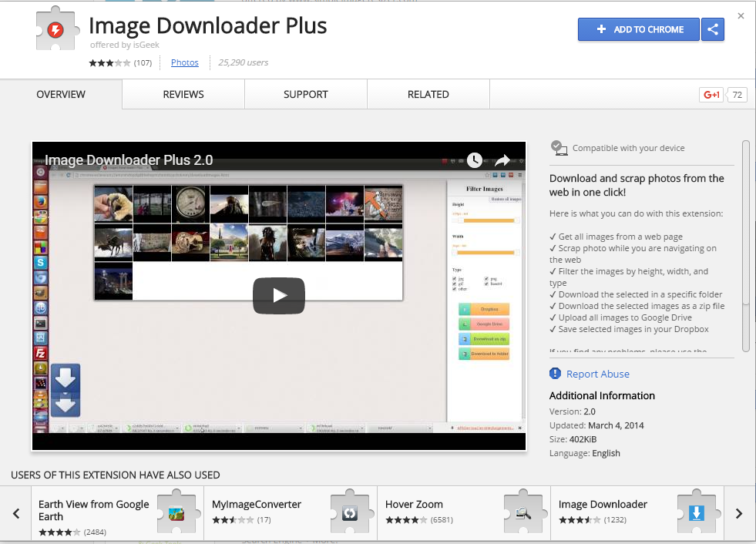Image resolution: width=756 pixels, height=544 pixels.
Task: Click Skype icon in the video's dock
Action: (x=41, y=262)
